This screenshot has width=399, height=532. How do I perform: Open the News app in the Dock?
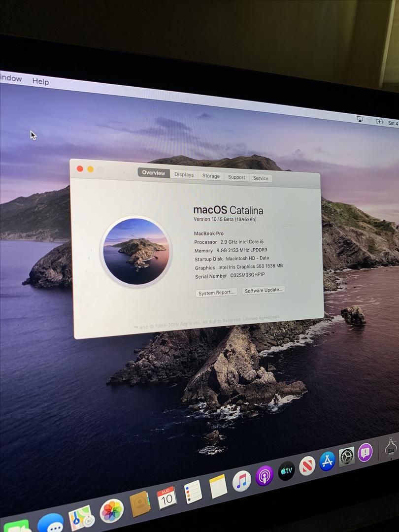point(307,465)
